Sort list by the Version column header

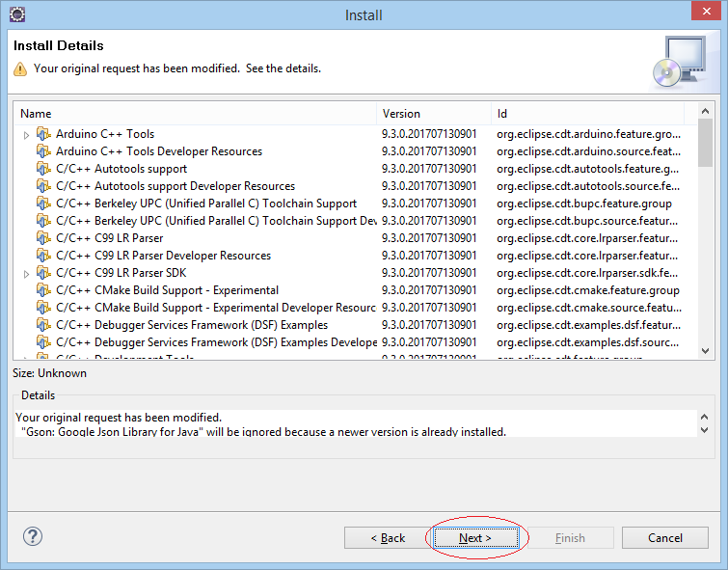click(434, 114)
